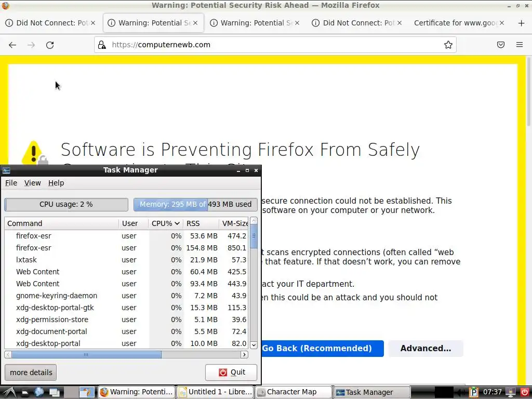The image size is (532, 399).
Task: Select the firefox-esr process using 53.6 MB
Action: pyautogui.click(x=126, y=236)
